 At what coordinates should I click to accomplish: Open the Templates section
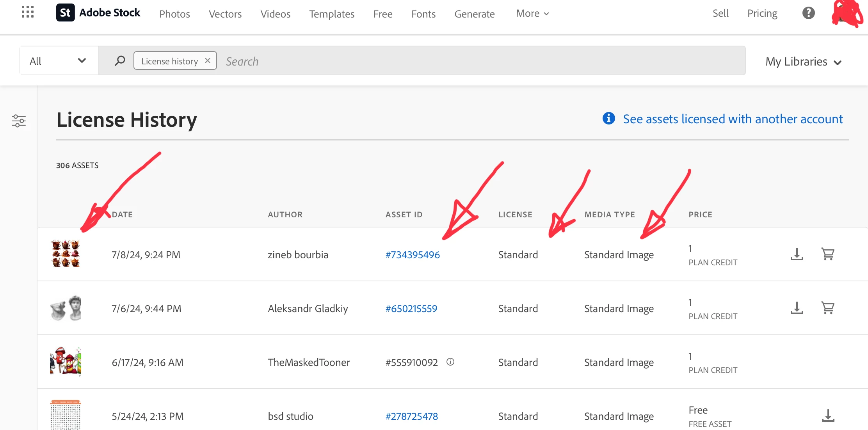click(332, 14)
